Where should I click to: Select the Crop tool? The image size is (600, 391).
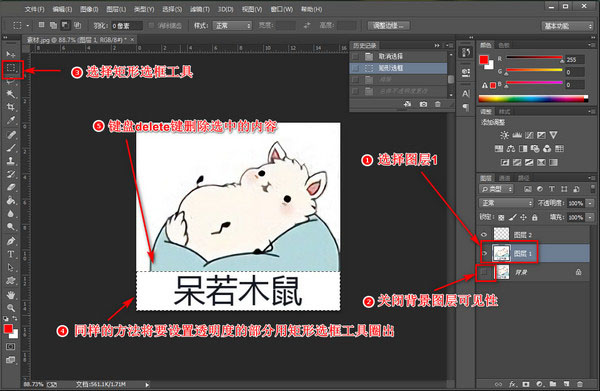(11, 107)
